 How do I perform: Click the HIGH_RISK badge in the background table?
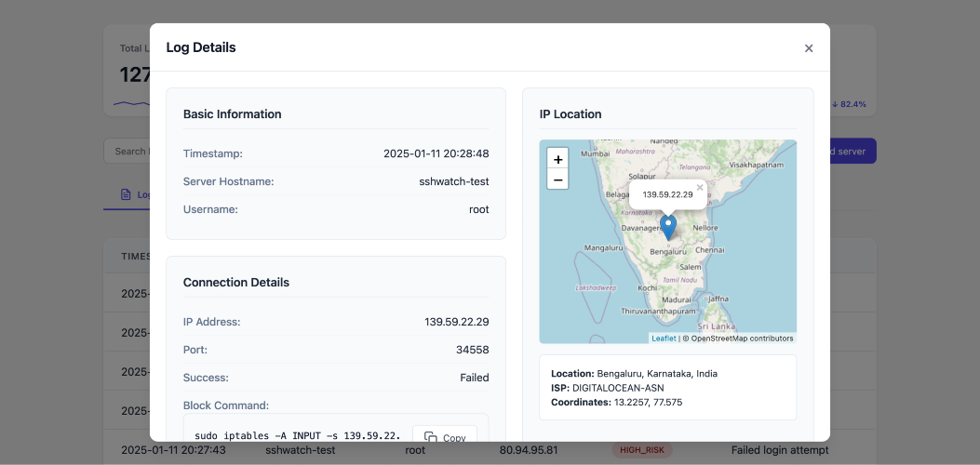[642, 450]
